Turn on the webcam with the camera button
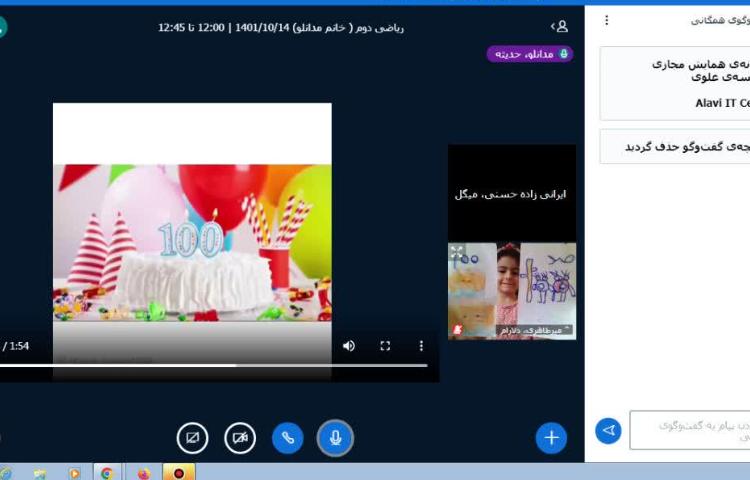Screen dimensions: 750x480 [240, 437]
